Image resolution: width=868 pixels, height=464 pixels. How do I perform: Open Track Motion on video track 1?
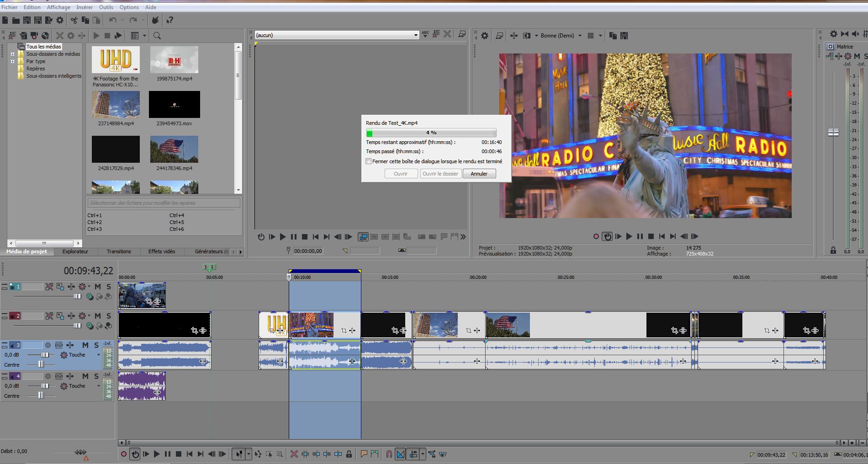[x=60, y=287]
